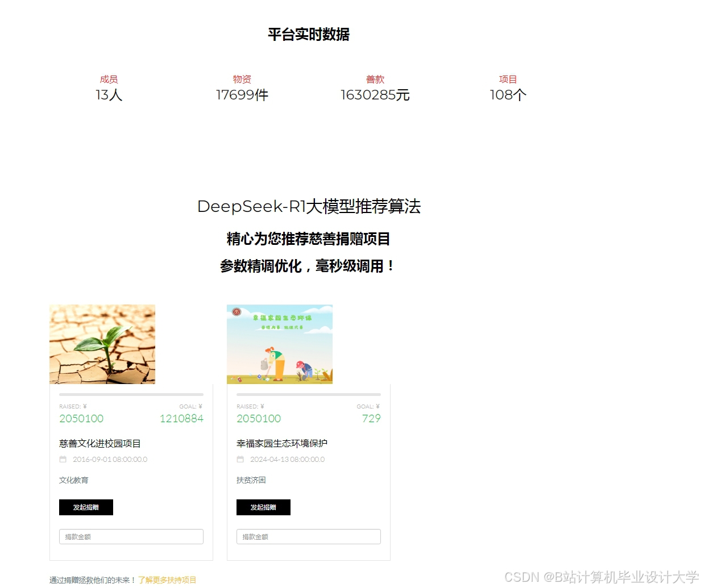Click 发起捐赠 button for 慈善文化进校园项目
Viewport: 701px width, 588px height.
pos(86,507)
